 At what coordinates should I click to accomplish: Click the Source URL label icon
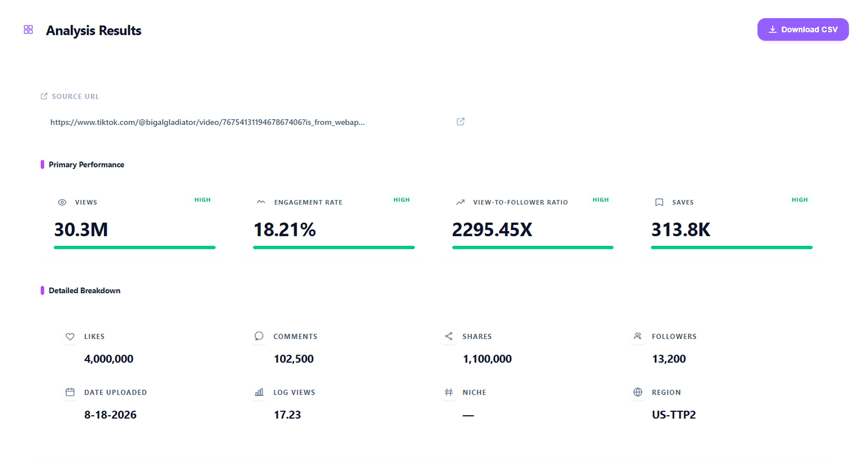point(44,96)
